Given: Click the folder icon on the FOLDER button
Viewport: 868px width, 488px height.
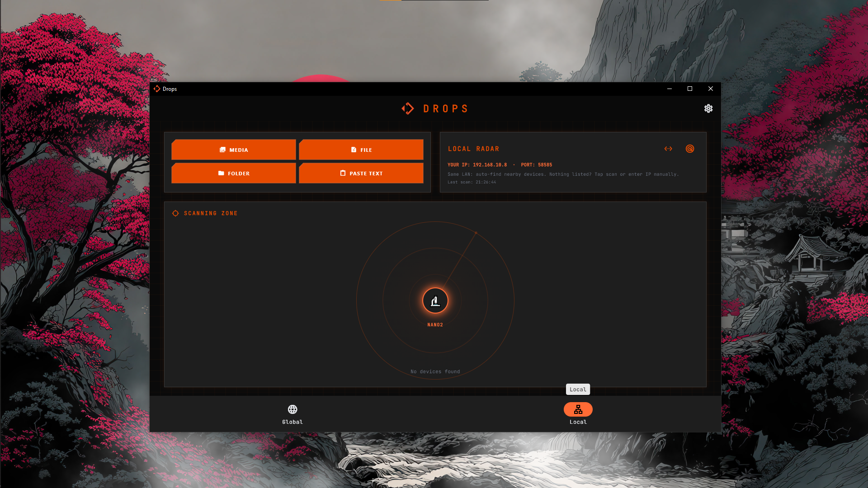Looking at the screenshot, I should click(x=221, y=173).
